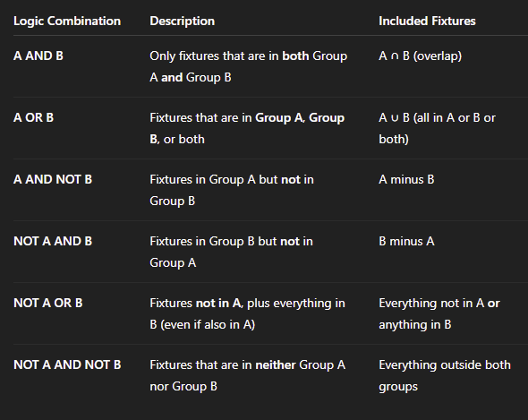Image resolution: width=528 pixels, height=420 pixels.
Task: Click the bold word neither in description
Action: pos(276,364)
